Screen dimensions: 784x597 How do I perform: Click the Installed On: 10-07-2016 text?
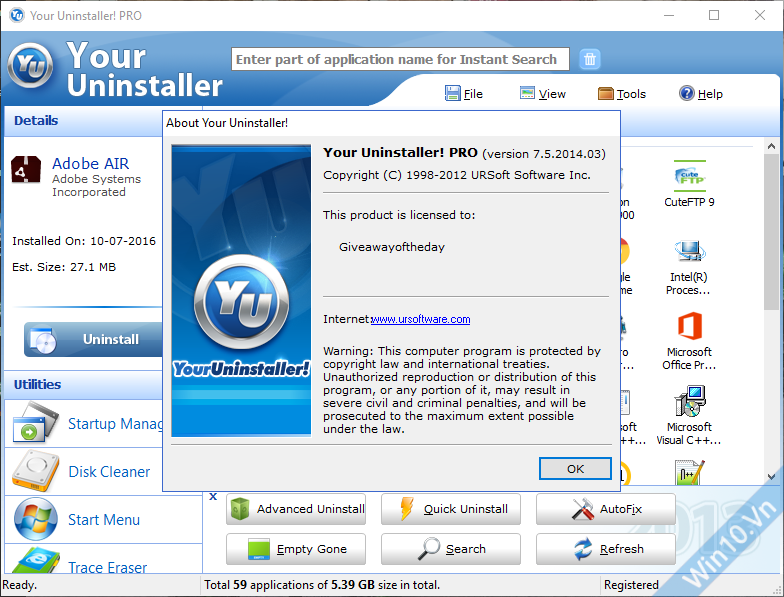tap(84, 241)
